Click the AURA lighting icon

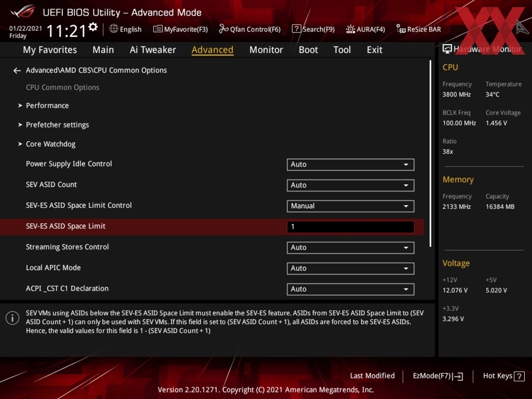coord(350,29)
